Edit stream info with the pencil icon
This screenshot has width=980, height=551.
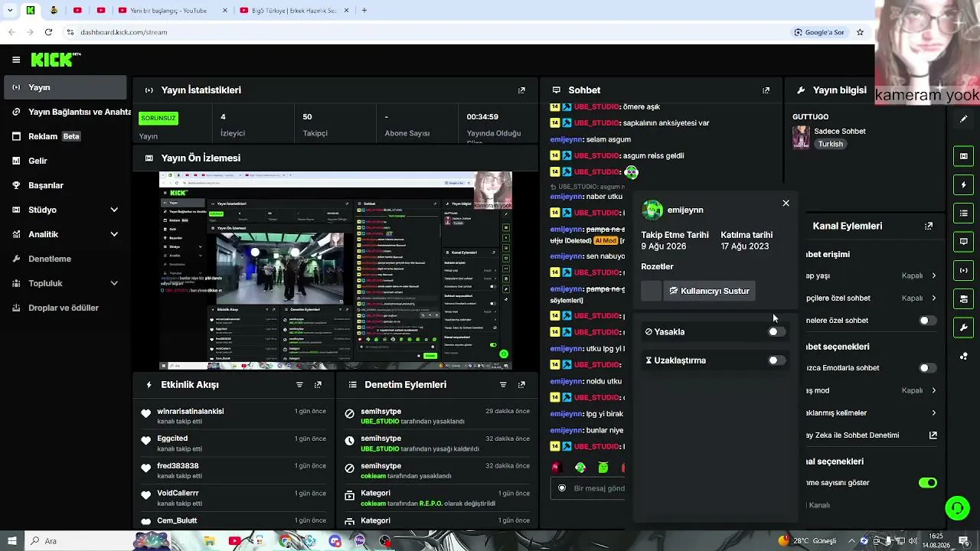[963, 119]
